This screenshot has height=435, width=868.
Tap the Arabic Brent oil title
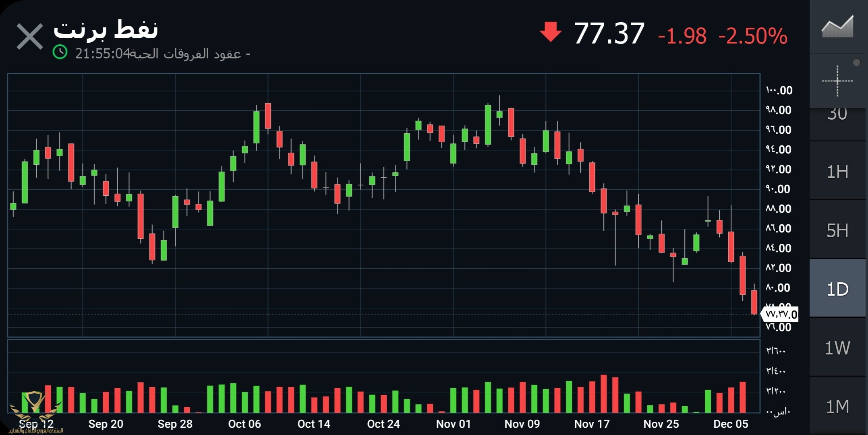click(x=106, y=29)
